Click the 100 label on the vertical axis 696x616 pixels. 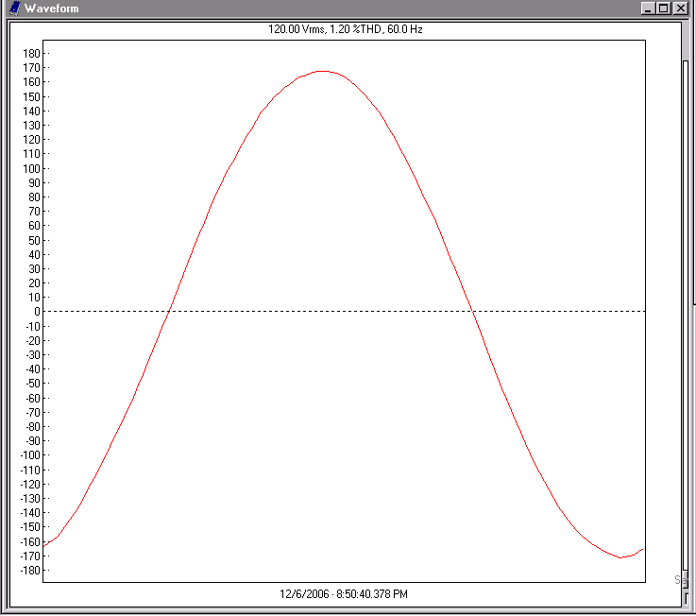[30, 168]
